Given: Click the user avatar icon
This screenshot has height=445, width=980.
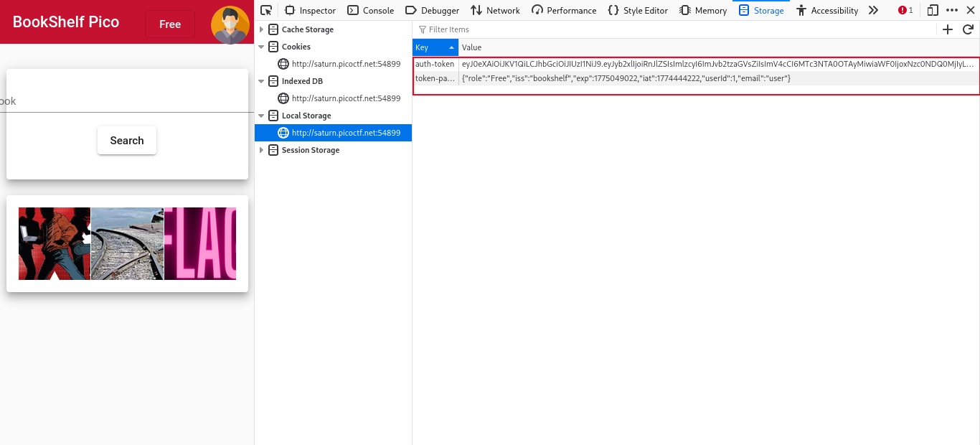Looking at the screenshot, I should (230, 24).
